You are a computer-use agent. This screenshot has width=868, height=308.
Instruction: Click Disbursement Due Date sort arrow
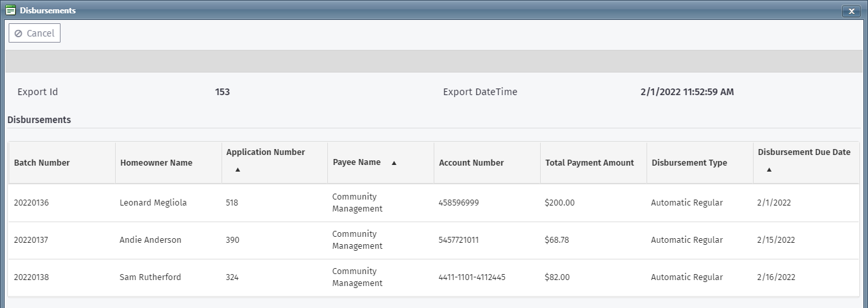(769, 170)
